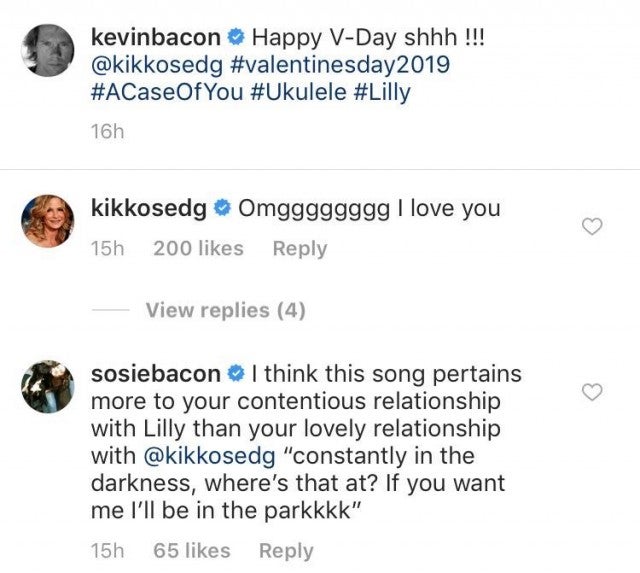The height and width of the screenshot is (573, 640).
Task: Click the kevinbacon username
Action: [x=169, y=38]
